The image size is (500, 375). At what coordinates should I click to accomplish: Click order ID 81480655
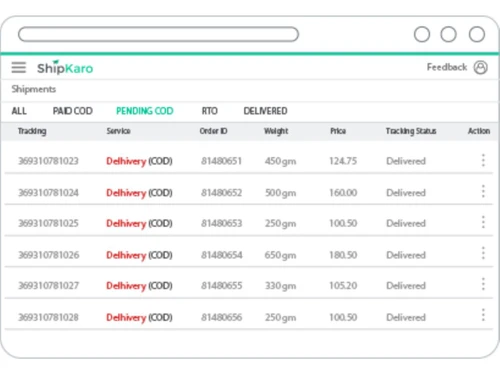coord(221,286)
